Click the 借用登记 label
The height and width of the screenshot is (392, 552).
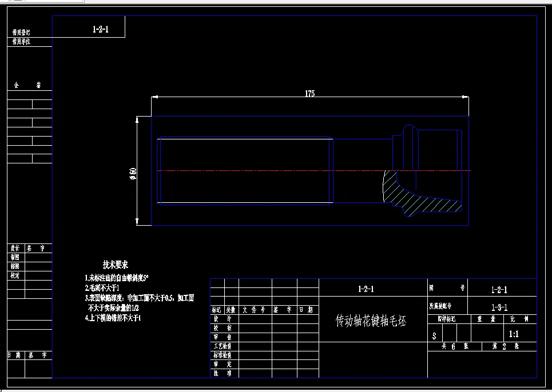coord(21,33)
